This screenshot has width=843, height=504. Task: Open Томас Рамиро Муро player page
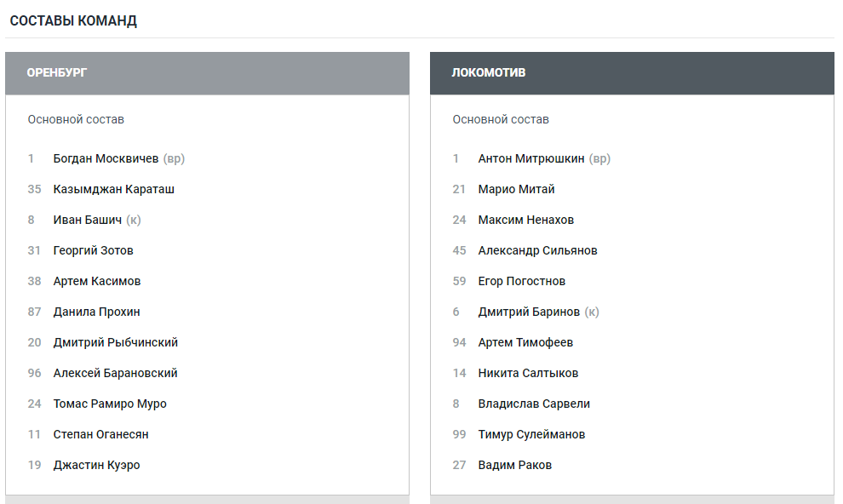point(110,404)
